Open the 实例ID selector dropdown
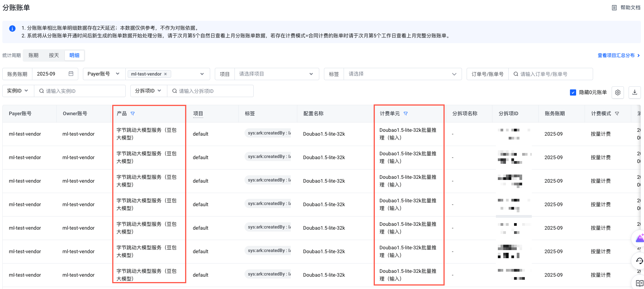Image resolution: width=644 pixels, height=289 pixels. 18,91
